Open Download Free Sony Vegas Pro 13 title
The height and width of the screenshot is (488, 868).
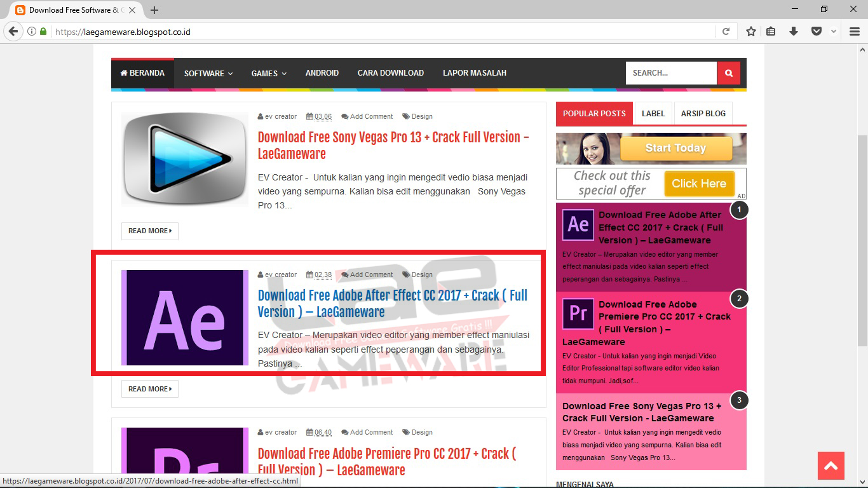(393, 146)
